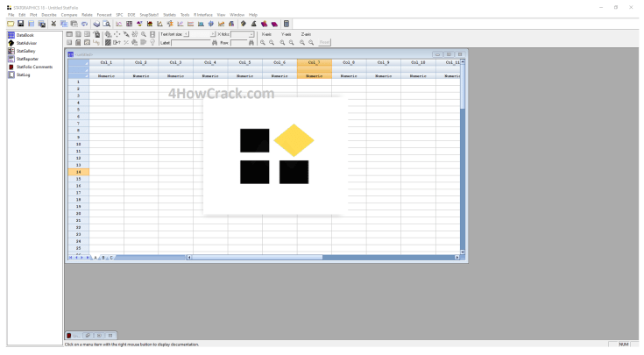This screenshot has width=644, height=355.
Task: Open the Relate menu
Action: 87,15
